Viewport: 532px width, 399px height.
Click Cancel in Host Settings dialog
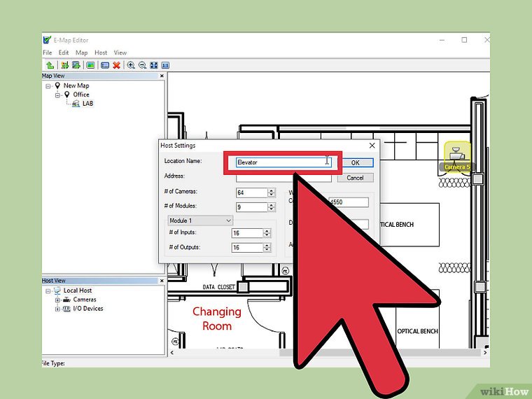tap(355, 178)
